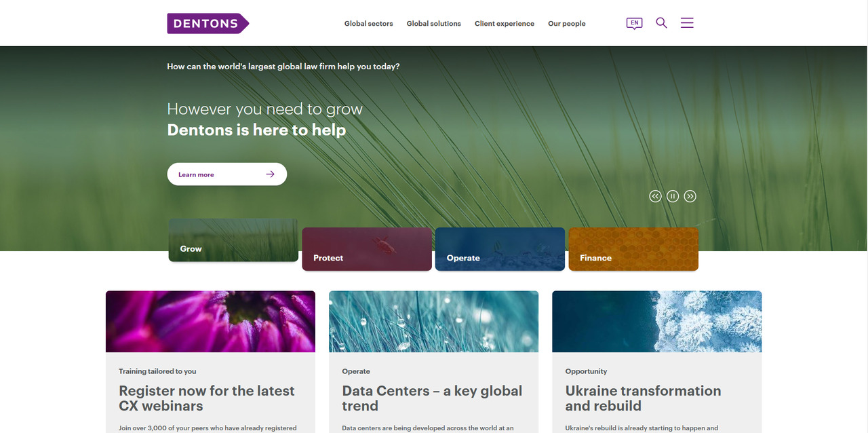This screenshot has width=868, height=433.
Task: Click the Learn more button
Action: 227,174
